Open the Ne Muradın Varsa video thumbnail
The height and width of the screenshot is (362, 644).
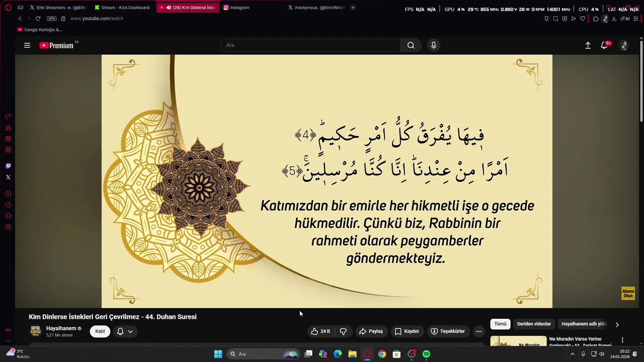click(518, 341)
